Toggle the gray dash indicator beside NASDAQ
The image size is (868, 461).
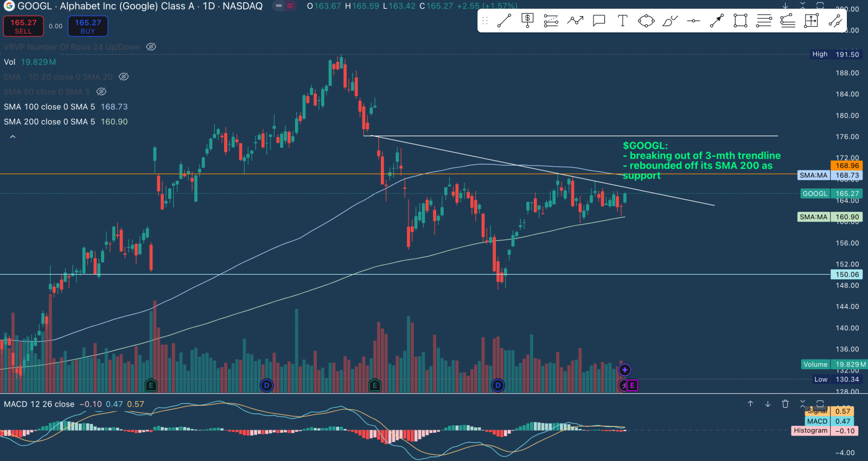279,6
